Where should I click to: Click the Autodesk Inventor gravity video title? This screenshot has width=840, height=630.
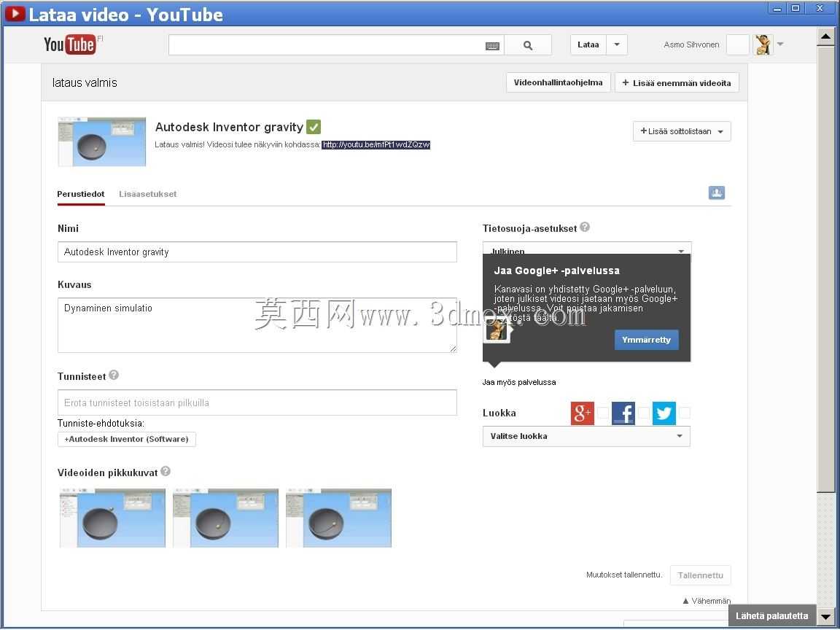click(x=229, y=127)
